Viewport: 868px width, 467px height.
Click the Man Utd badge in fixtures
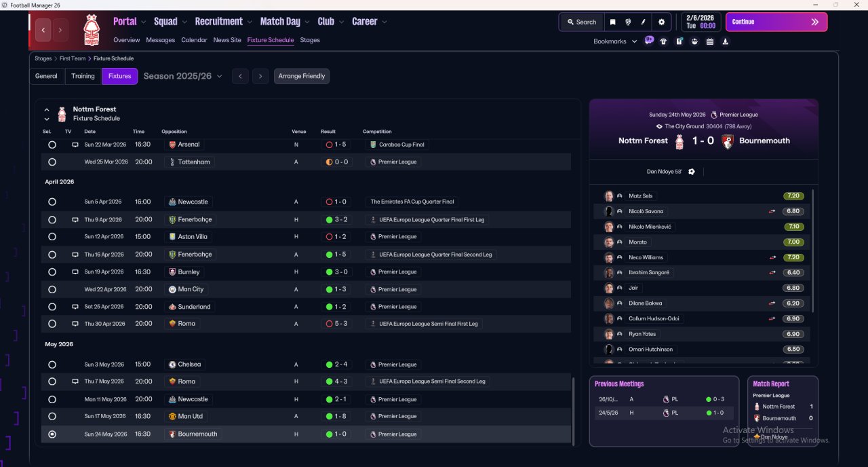click(x=172, y=416)
